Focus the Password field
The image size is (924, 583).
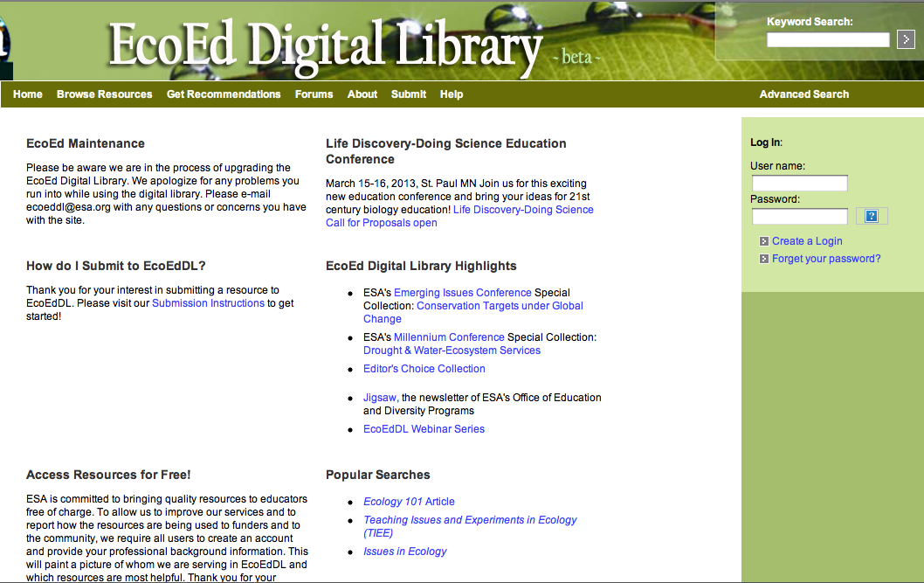tap(799, 216)
